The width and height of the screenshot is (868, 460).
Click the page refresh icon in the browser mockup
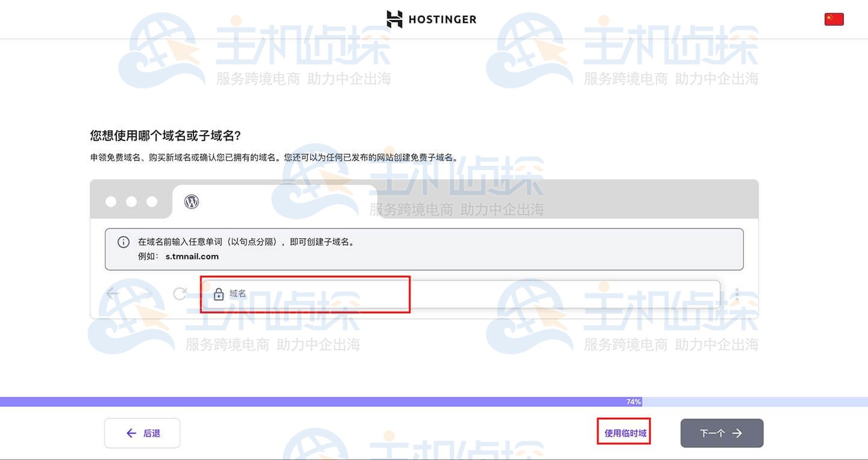(179, 294)
